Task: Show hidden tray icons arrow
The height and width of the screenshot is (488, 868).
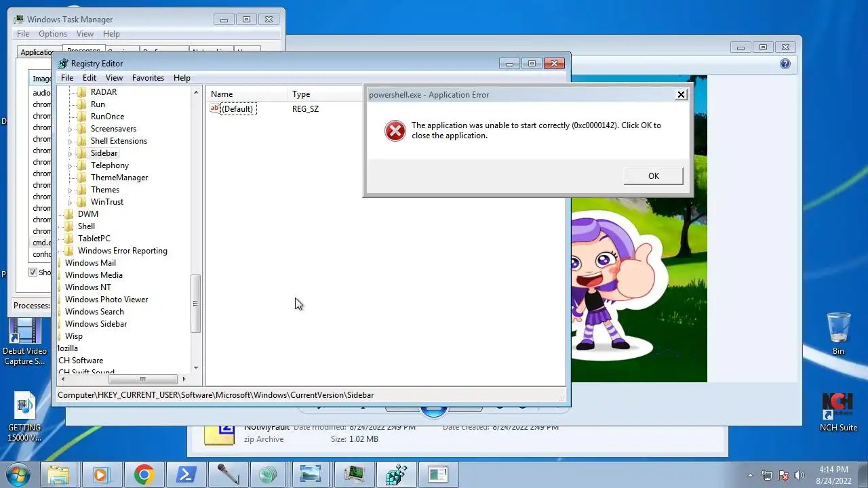Action: point(750,475)
